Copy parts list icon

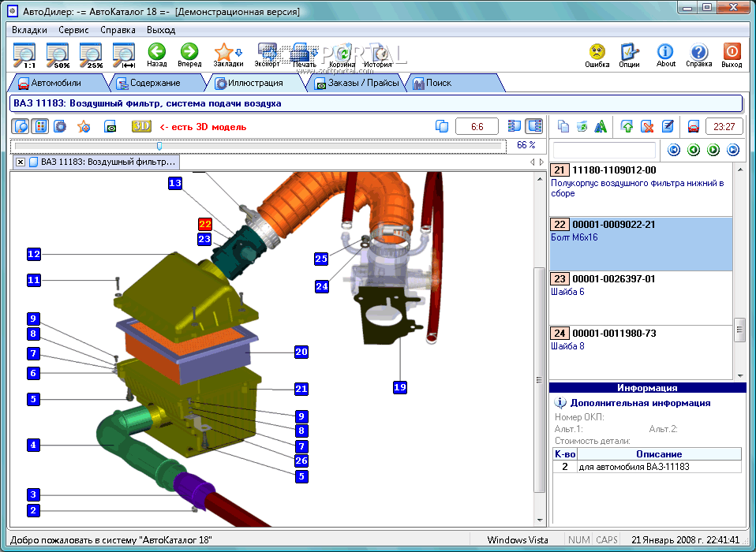pos(563,127)
